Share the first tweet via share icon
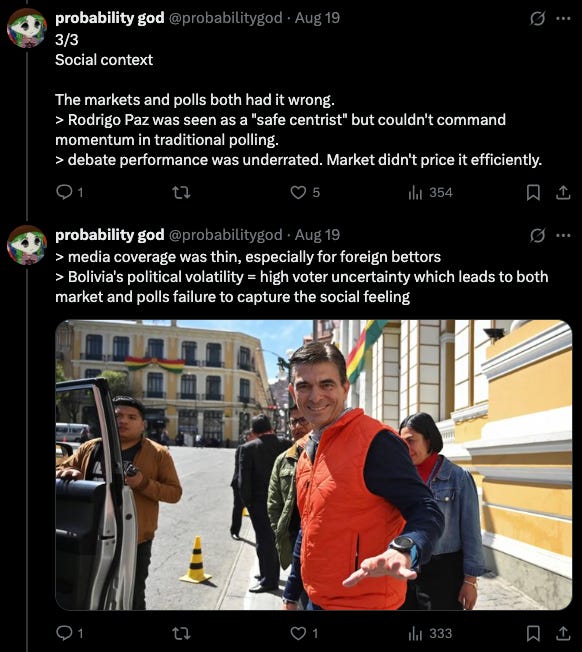This screenshot has height=652, width=582. click(563, 193)
